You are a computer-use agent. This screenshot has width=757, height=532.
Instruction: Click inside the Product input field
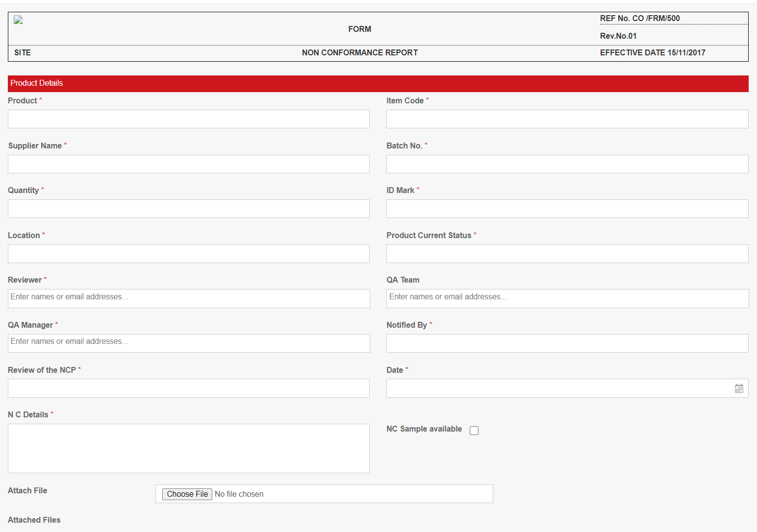(188, 119)
